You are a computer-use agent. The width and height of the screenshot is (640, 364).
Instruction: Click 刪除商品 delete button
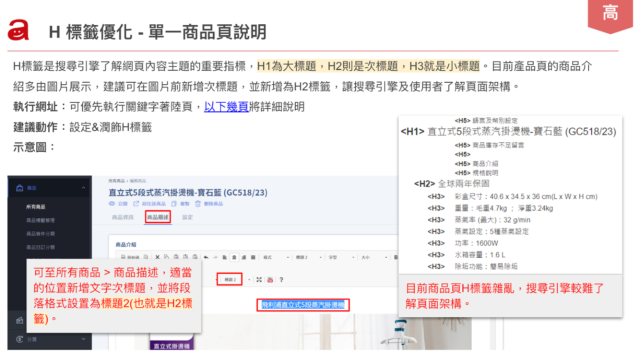pyautogui.click(x=209, y=204)
